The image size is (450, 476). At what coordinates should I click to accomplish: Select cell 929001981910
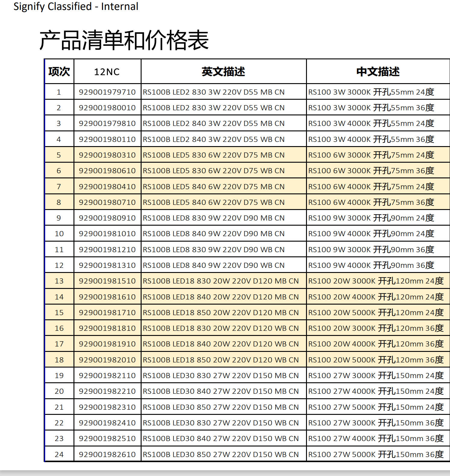pyautogui.click(x=107, y=344)
